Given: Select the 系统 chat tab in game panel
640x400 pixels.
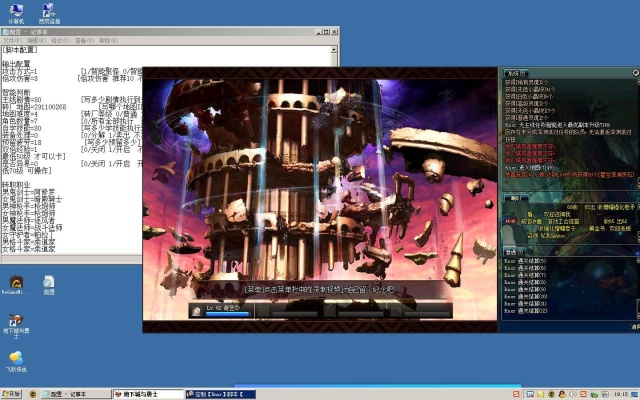Looking at the screenshot, I should pos(517,73).
